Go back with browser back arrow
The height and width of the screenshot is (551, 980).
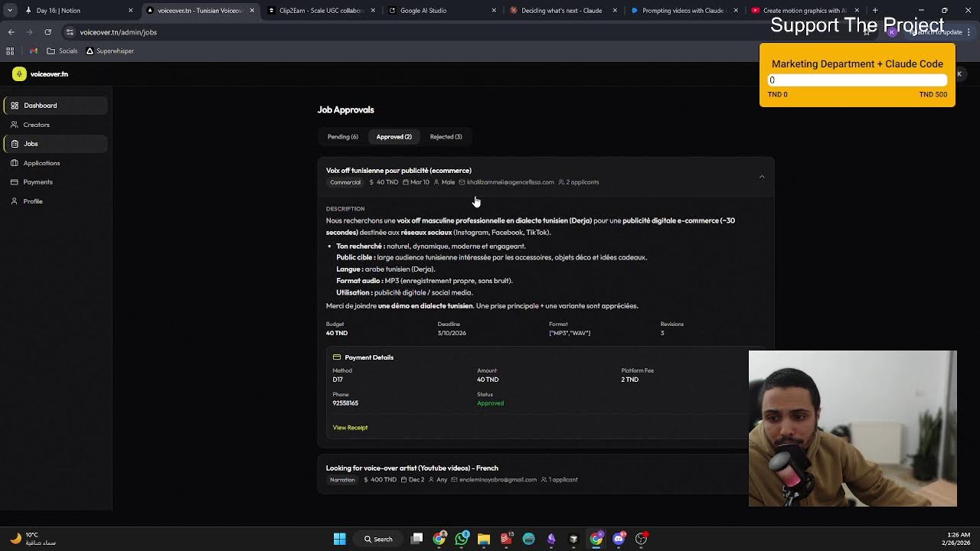click(x=11, y=32)
